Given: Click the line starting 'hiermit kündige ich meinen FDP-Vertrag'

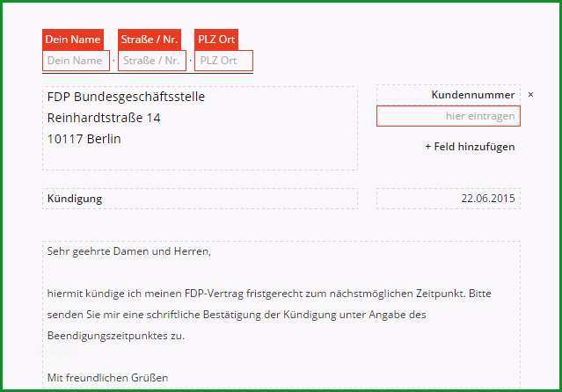Looking at the screenshot, I should tap(269, 294).
